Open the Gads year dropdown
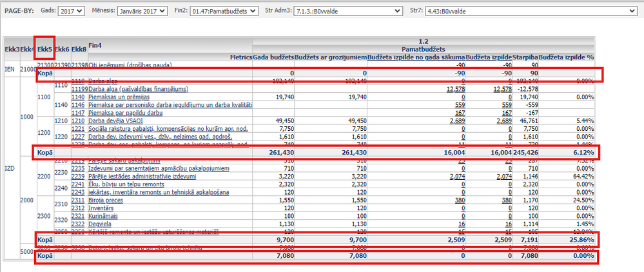The width and height of the screenshot is (644, 272). click(71, 11)
